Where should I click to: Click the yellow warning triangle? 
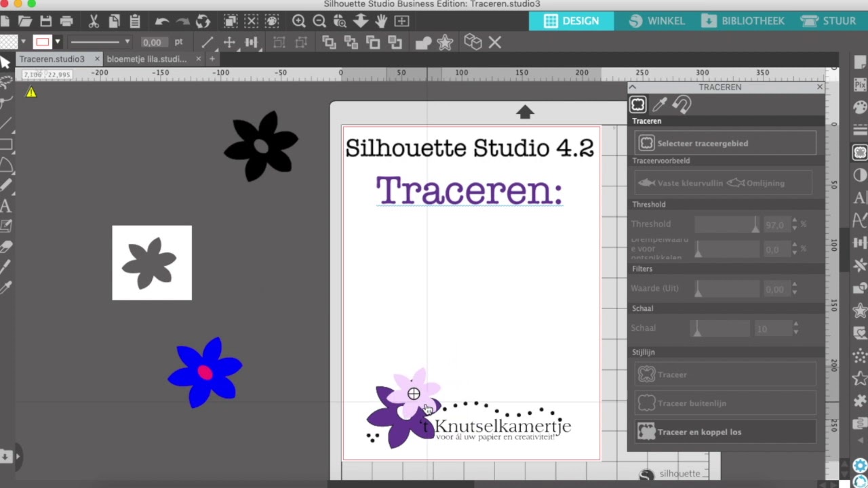click(x=31, y=92)
